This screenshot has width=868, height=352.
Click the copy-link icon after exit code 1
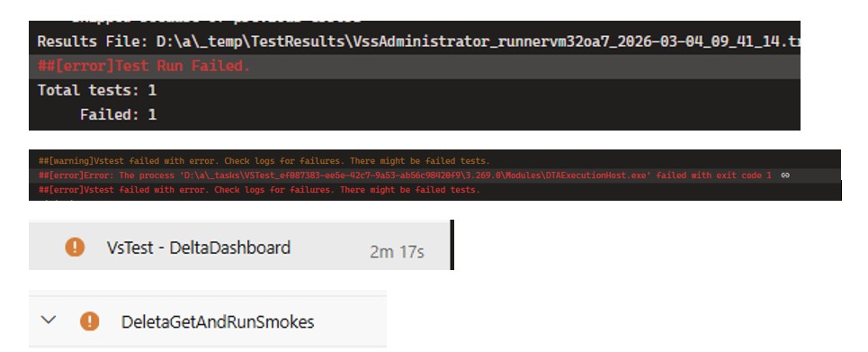pyautogui.click(x=784, y=176)
